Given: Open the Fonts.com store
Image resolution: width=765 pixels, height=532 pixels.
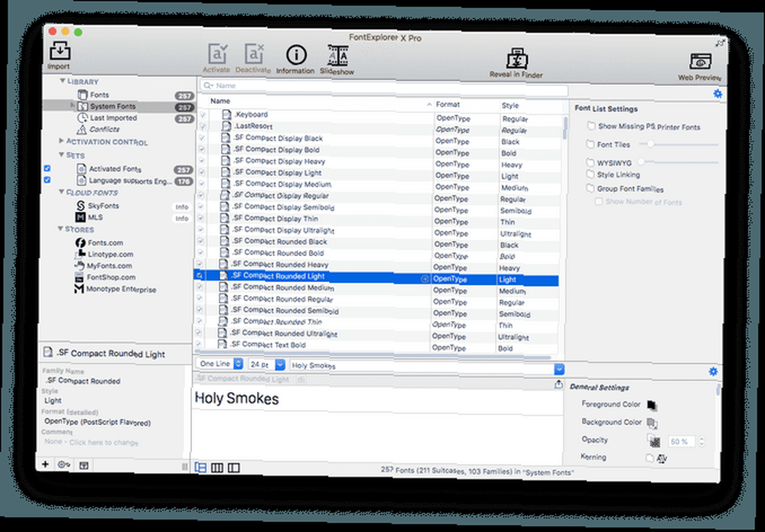Looking at the screenshot, I should click(x=106, y=242).
